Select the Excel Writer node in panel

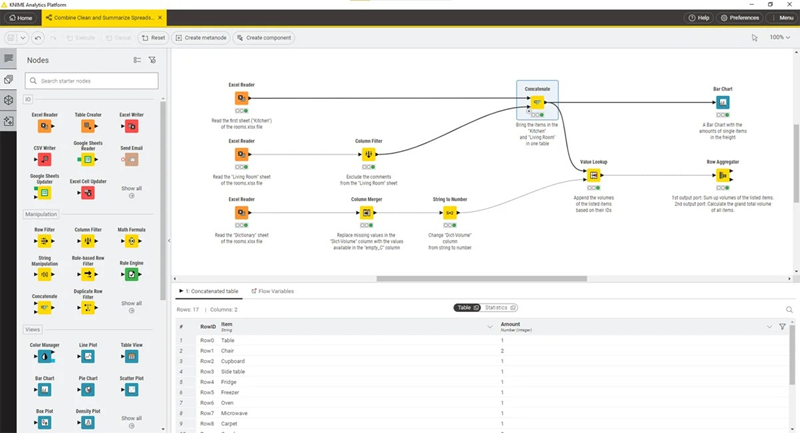131,126
